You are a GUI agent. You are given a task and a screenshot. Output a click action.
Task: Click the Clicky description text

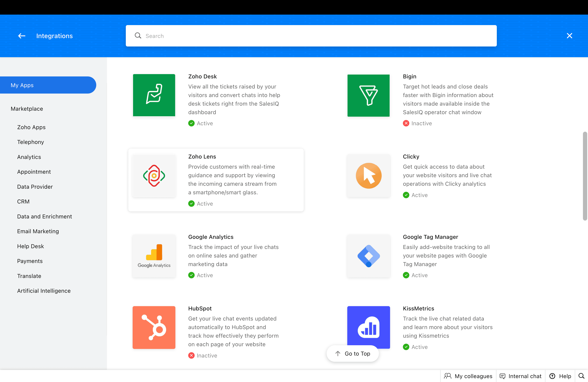tap(447, 175)
